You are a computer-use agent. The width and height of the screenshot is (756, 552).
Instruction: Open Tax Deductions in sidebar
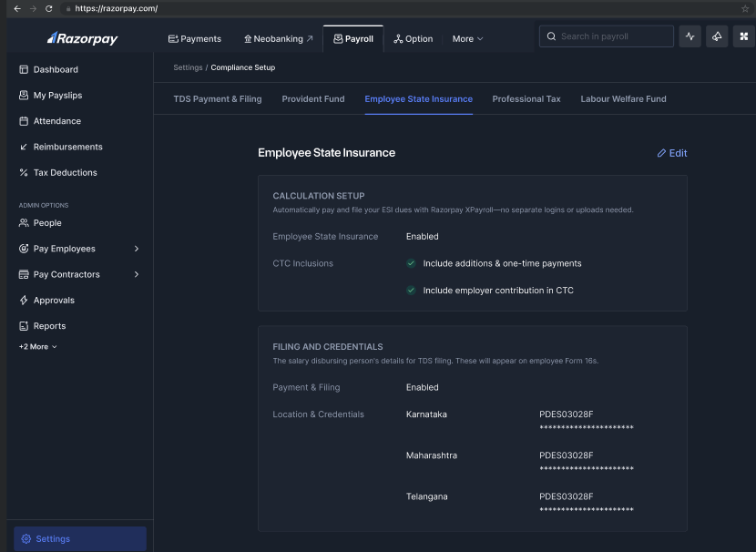tap(65, 173)
